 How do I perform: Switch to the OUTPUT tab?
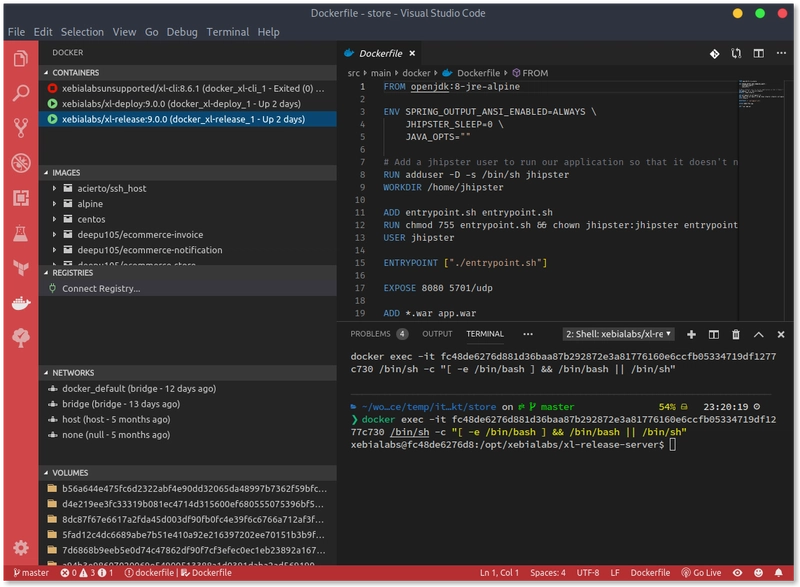[x=437, y=334]
